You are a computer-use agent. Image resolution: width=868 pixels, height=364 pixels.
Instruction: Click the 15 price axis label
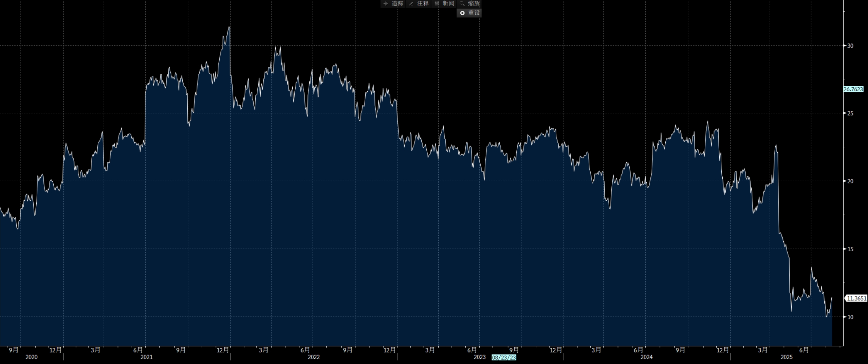(x=850, y=249)
